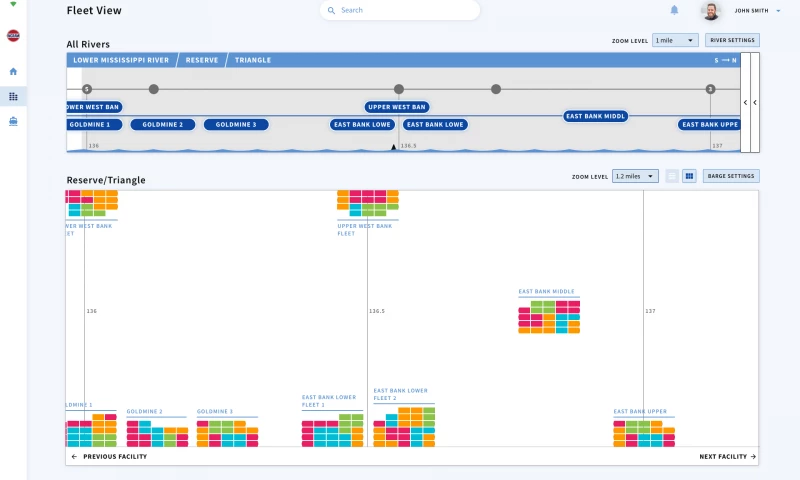800x480 pixels.
Task: Open notifications bell
Action: [674, 10]
